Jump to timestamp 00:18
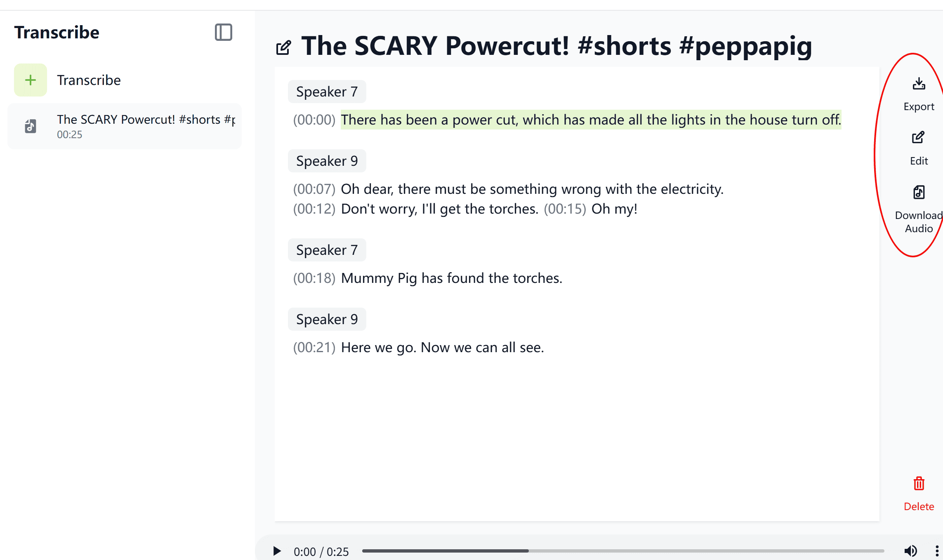Viewport: 943px width, 560px height. tap(314, 278)
